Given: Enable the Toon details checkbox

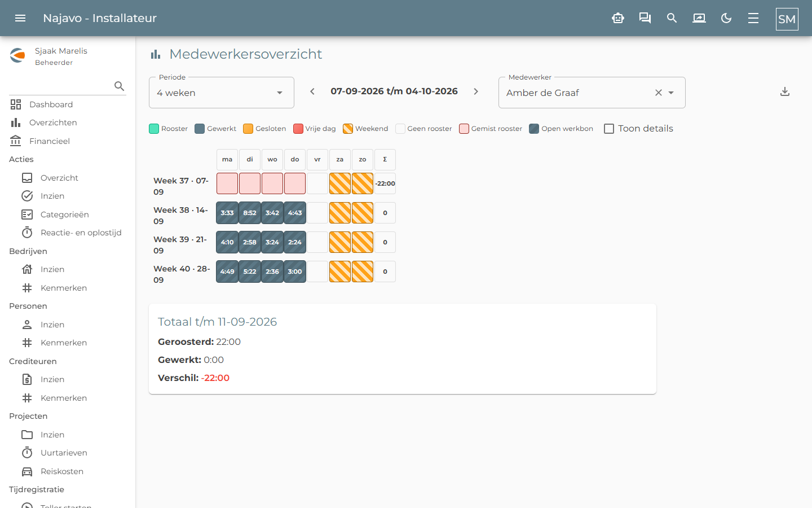Looking at the screenshot, I should (609, 129).
